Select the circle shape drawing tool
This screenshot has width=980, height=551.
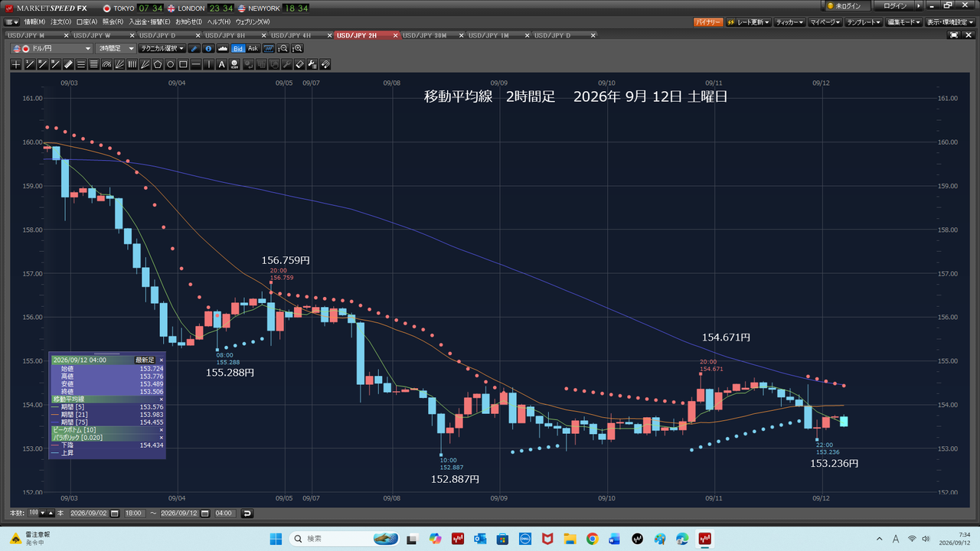[x=171, y=64]
